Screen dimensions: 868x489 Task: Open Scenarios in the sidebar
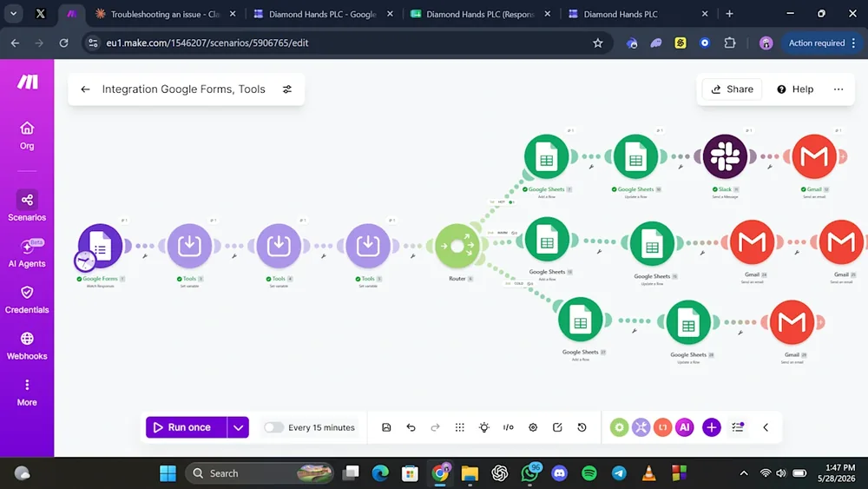point(27,206)
